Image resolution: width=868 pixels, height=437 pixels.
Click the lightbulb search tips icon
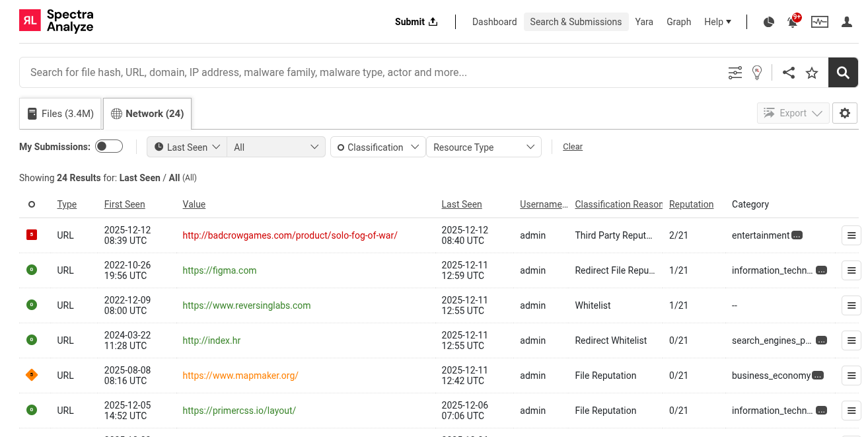tap(757, 72)
